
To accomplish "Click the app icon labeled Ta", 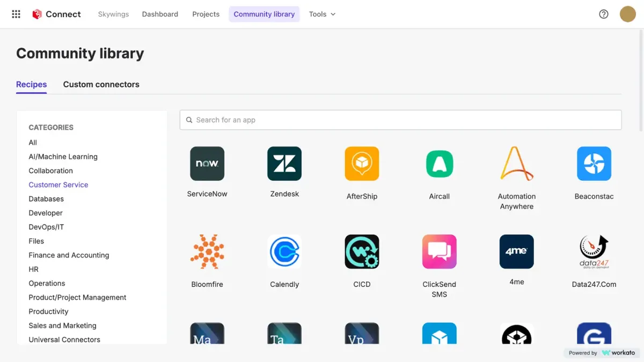I will [284, 333].
